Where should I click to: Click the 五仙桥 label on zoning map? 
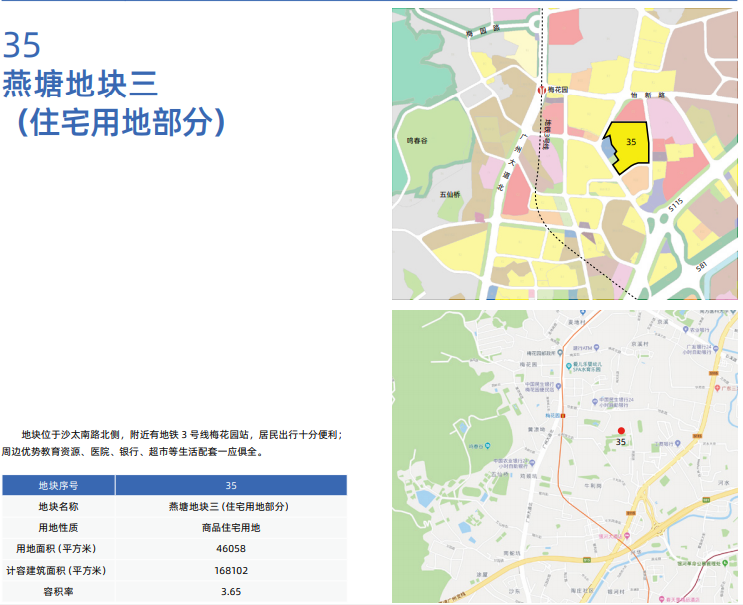tap(449, 196)
